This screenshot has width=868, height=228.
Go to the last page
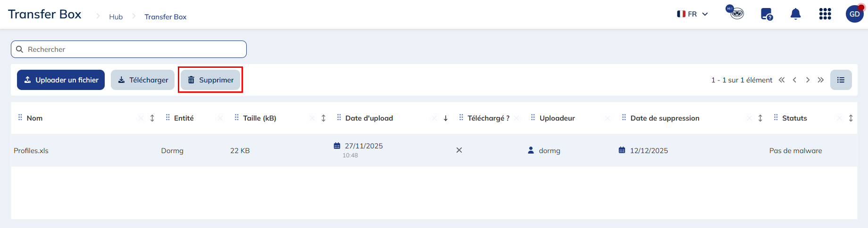point(821,80)
